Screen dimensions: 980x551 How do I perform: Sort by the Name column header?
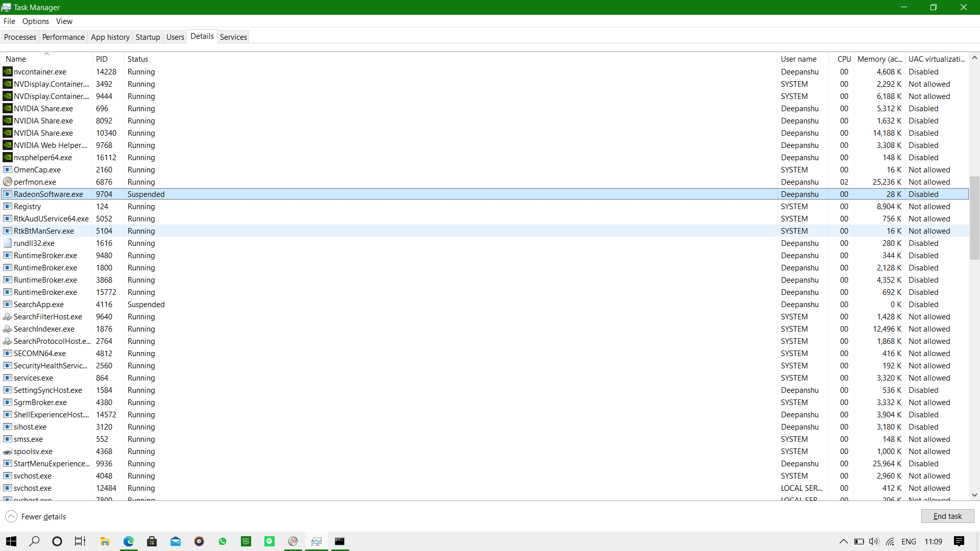pos(16,59)
